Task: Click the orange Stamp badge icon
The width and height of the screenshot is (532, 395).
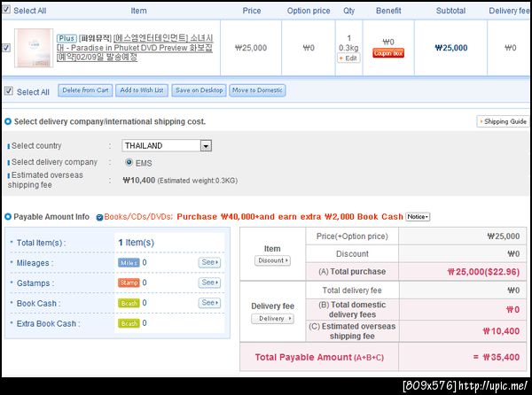Action: tap(129, 283)
